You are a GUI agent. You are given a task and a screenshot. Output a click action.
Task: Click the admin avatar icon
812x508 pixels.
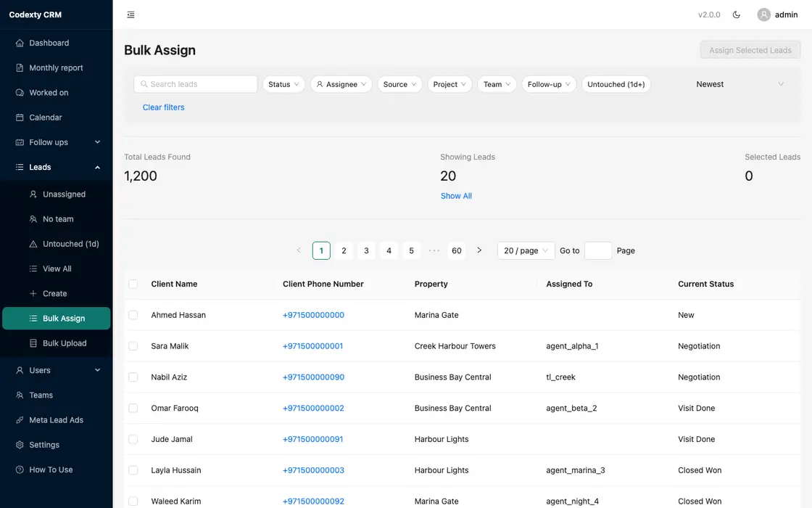pos(764,15)
